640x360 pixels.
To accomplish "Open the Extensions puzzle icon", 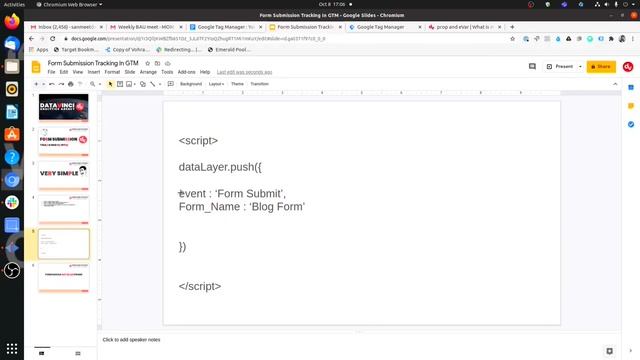I will (x=611, y=39).
